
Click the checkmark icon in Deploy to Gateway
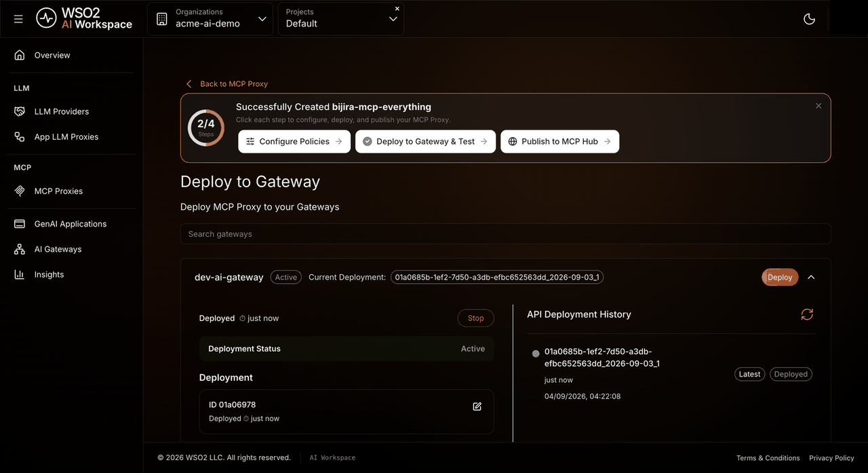tap(368, 141)
